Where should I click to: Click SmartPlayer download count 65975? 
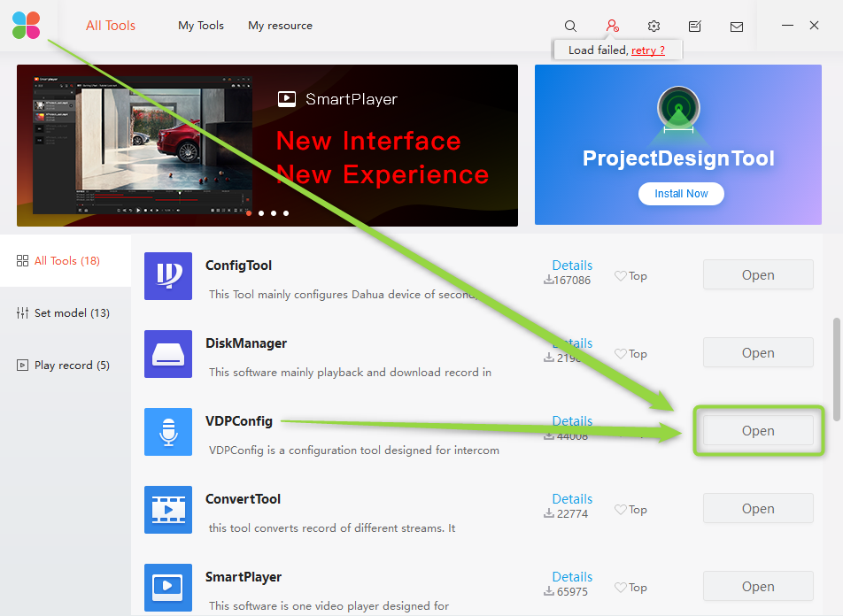coord(566,592)
